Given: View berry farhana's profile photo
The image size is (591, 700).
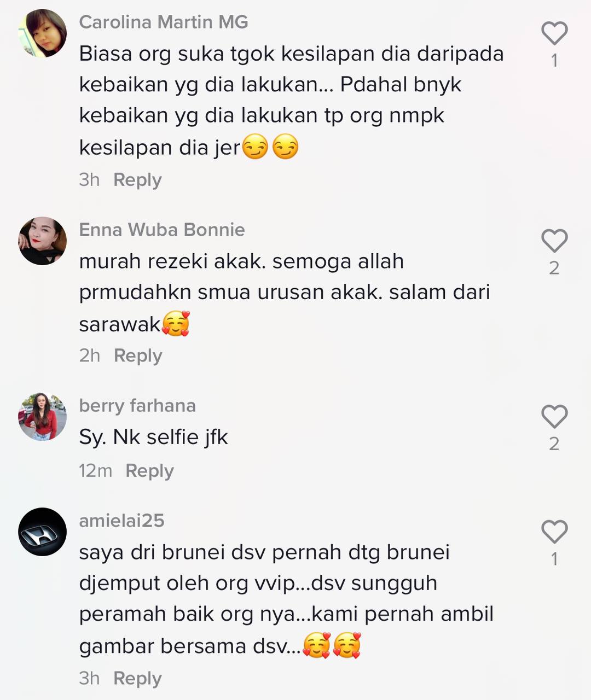Looking at the screenshot, I should [42, 417].
